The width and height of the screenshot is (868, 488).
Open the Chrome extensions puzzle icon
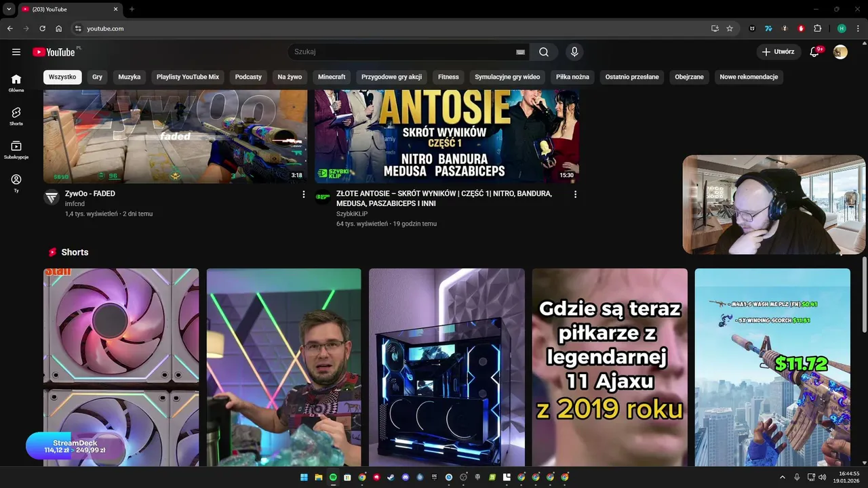pos(817,28)
